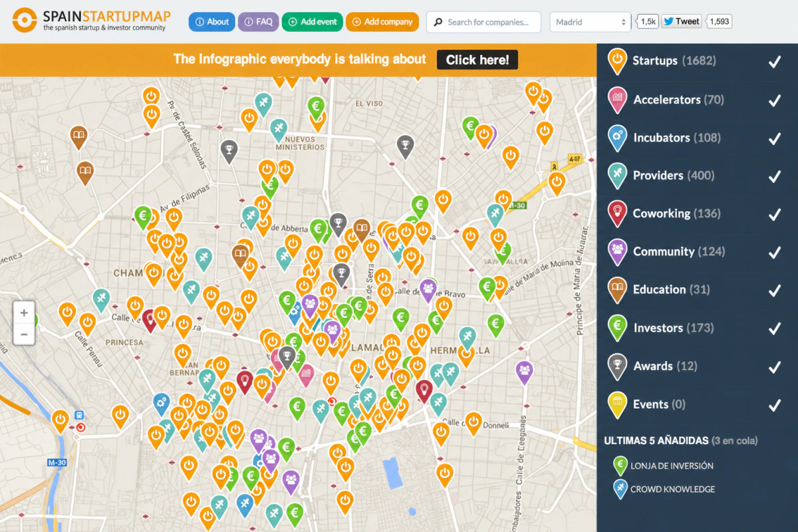Toggle the Education checkmark
798x532 pixels.
point(774,291)
